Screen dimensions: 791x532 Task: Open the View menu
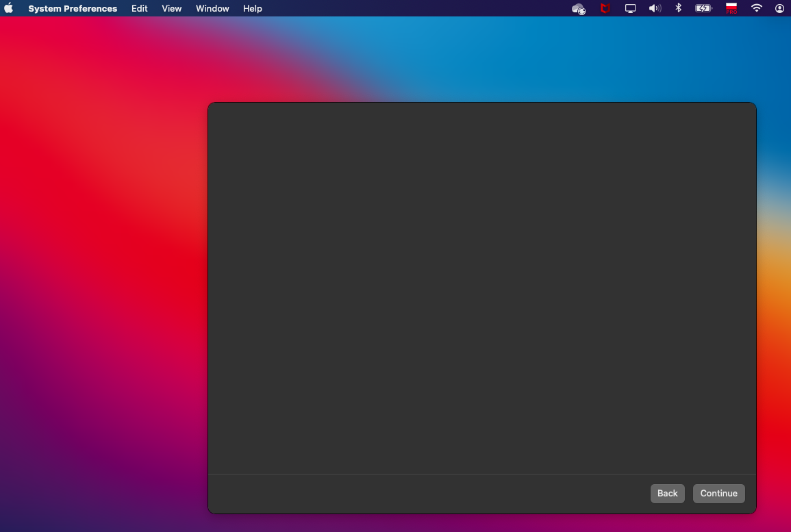click(171, 8)
